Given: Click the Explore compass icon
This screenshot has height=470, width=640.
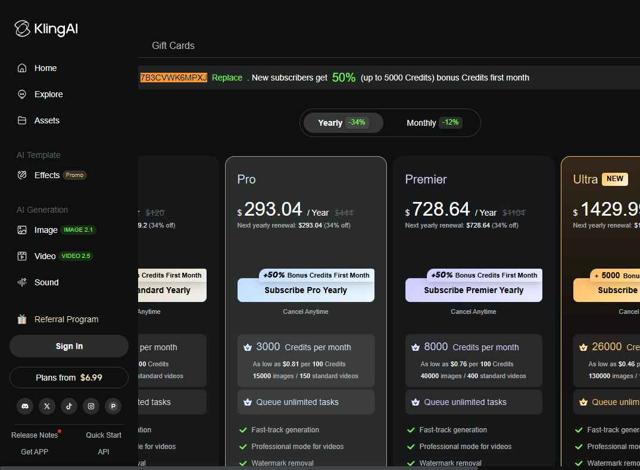Looking at the screenshot, I should (x=22, y=94).
